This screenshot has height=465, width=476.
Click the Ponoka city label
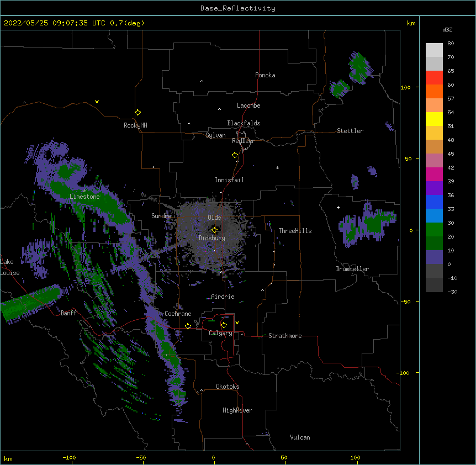pos(265,75)
